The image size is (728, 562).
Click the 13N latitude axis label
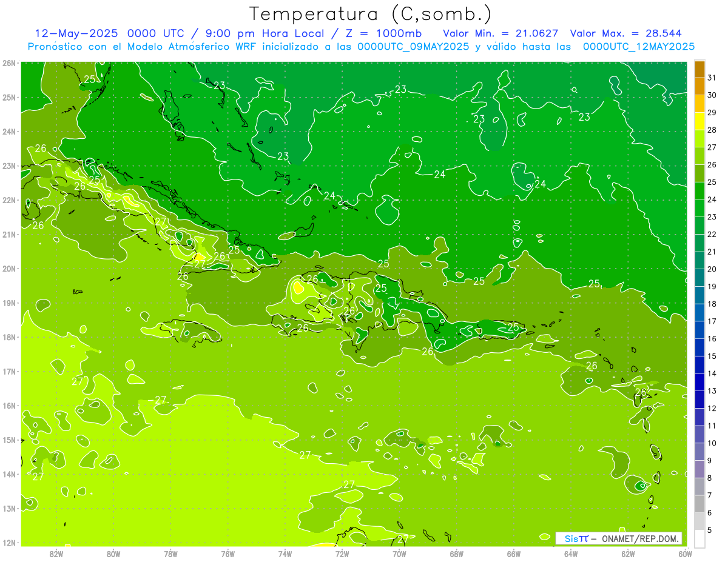8,508
